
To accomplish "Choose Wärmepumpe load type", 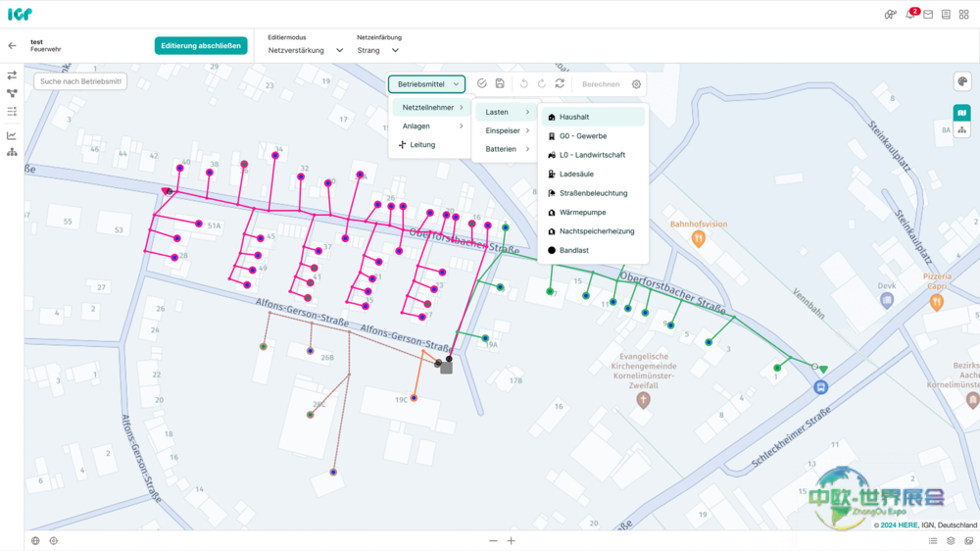I will (582, 213).
